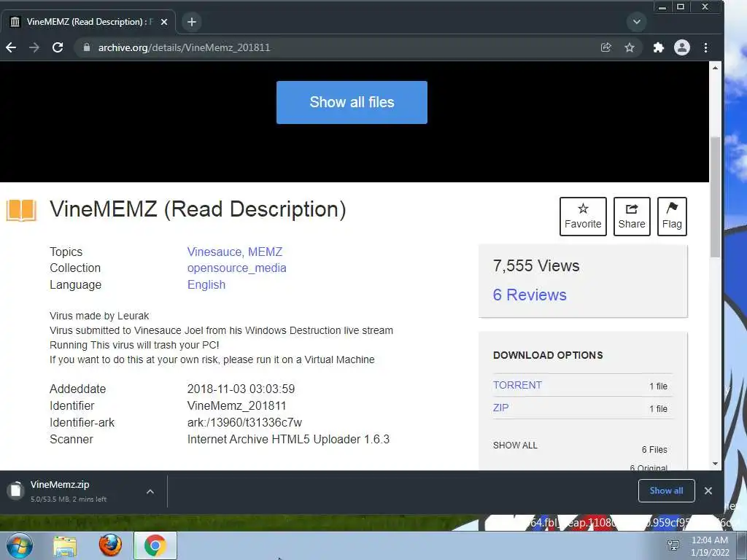This screenshot has width=747, height=560.
Task: Open the Vinesauce topic link
Action: pyautogui.click(x=214, y=252)
